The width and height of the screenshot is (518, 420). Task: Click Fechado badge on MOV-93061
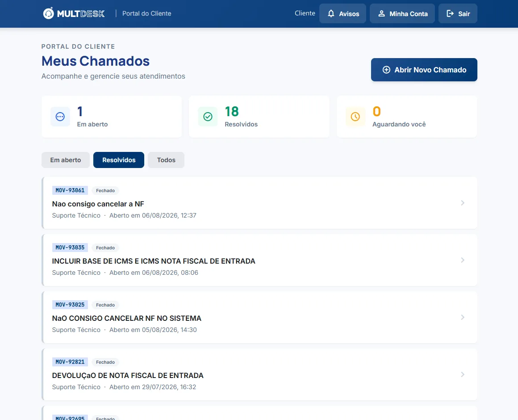(105, 191)
